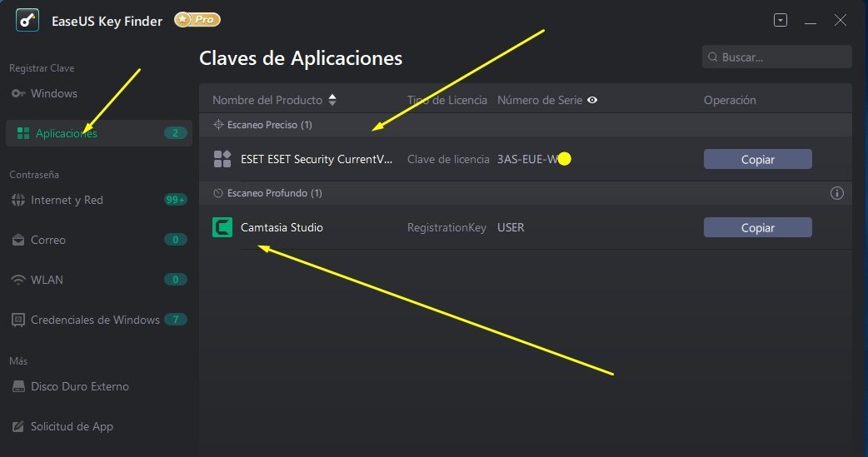Open the Escaneo Profundo info icon
Screen dimensions: 868x457
coord(837,193)
